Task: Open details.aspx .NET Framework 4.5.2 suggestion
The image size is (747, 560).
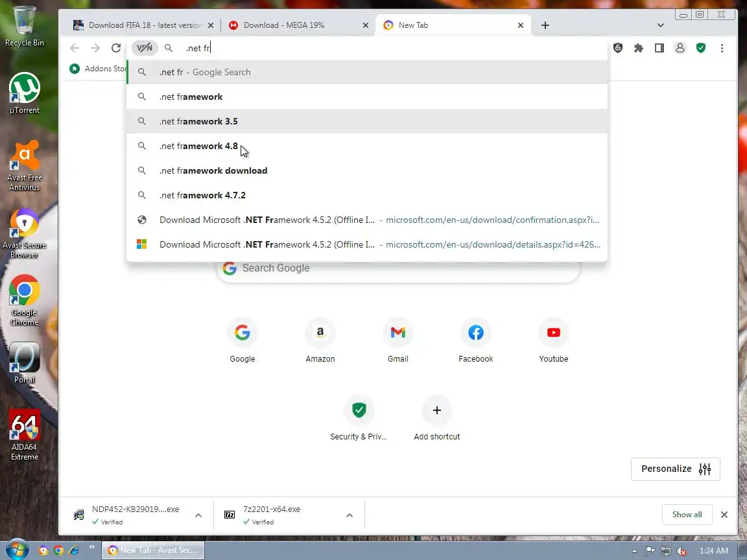Action: 367,244
